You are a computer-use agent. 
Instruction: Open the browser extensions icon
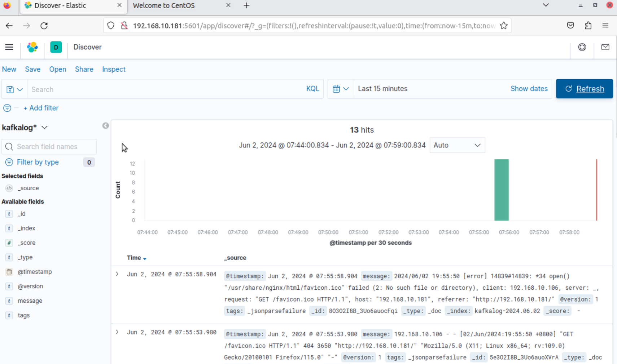pos(588,26)
